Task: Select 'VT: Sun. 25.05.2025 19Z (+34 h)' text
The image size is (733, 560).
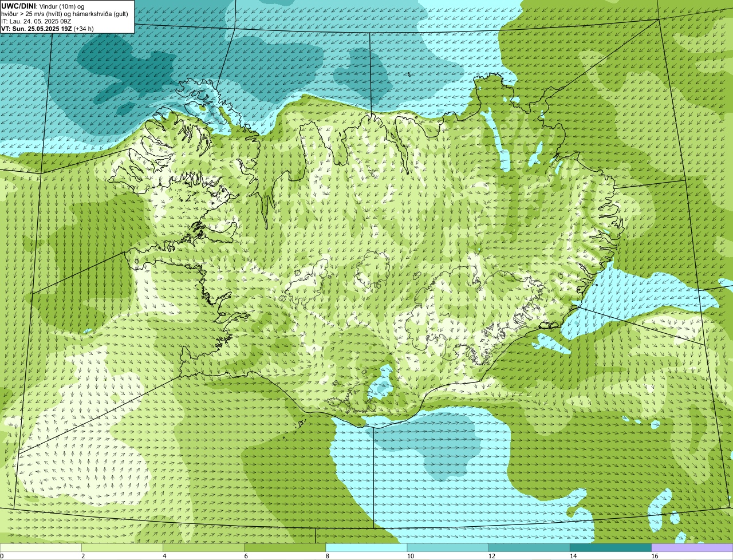Action: click(x=48, y=28)
